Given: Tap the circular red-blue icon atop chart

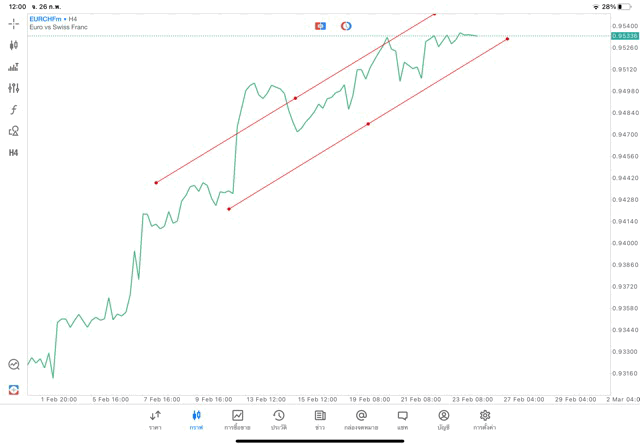Looking at the screenshot, I should (346, 26).
